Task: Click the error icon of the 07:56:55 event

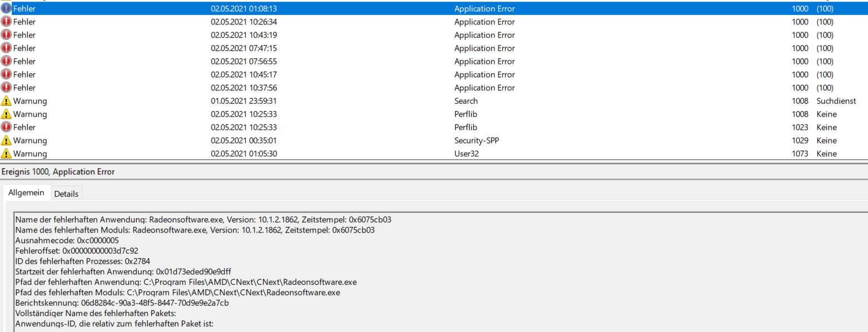Action: pyautogui.click(x=6, y=61)
